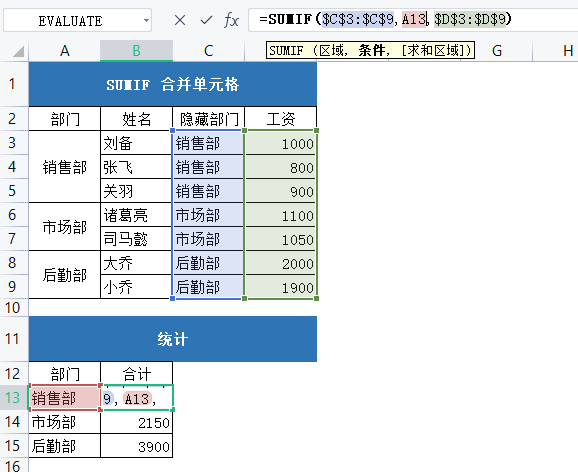Confirm the formula with the checkmark icon
Screen dimensions: 578x472
[x=206, y=20]
